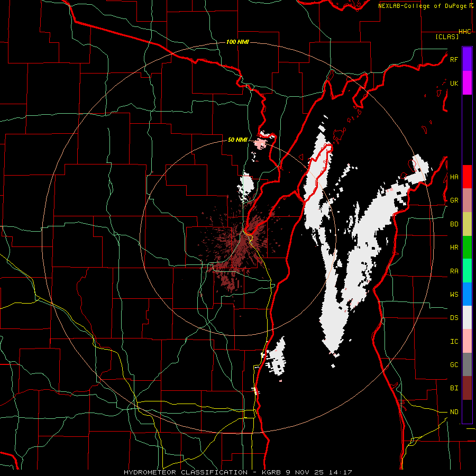Screen dimensions: 476x476
Task: Click the 'HA' legend label
Action: point(454,177)
